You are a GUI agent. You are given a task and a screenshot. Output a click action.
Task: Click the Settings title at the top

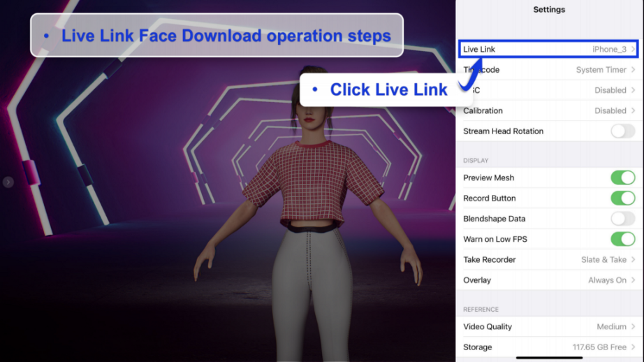click(549, 10)
